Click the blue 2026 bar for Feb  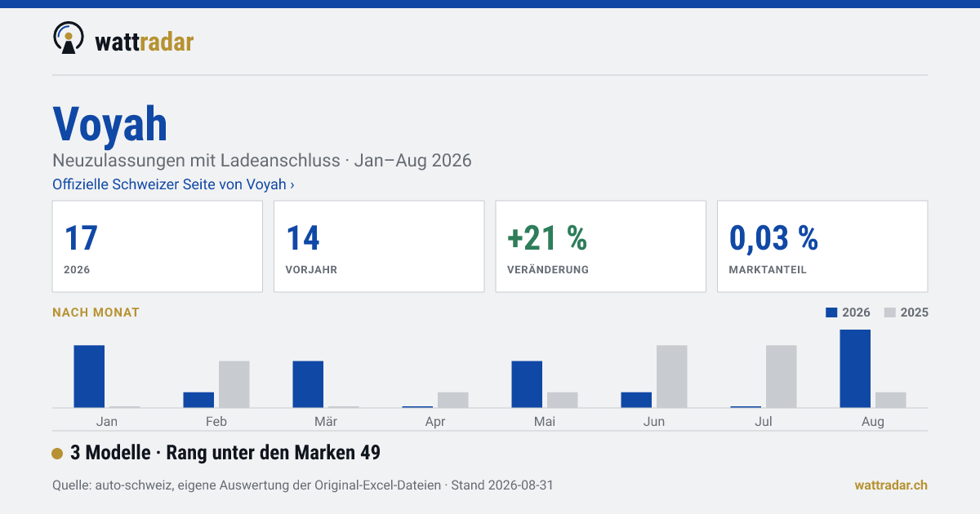click(x=198, y=400)
